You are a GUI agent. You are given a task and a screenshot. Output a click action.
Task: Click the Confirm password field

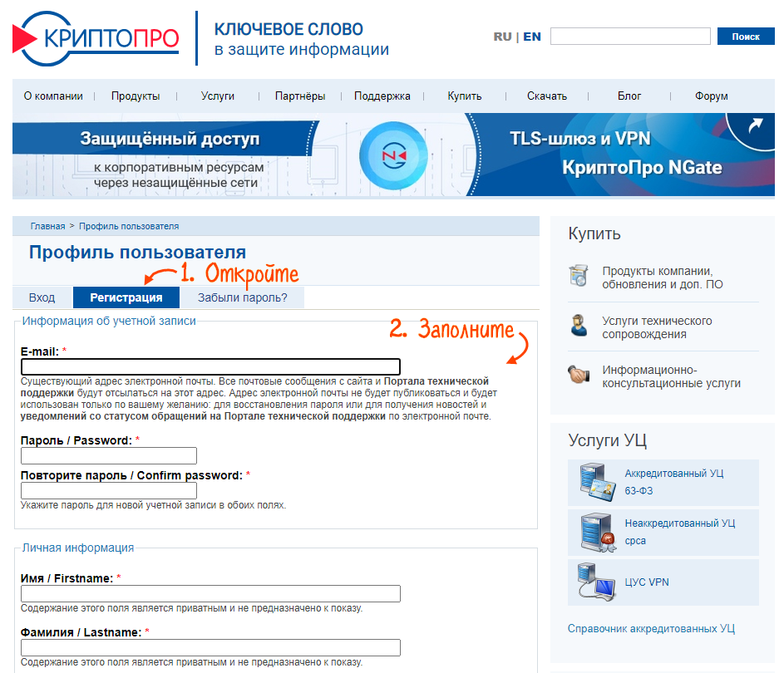point(109,491)
